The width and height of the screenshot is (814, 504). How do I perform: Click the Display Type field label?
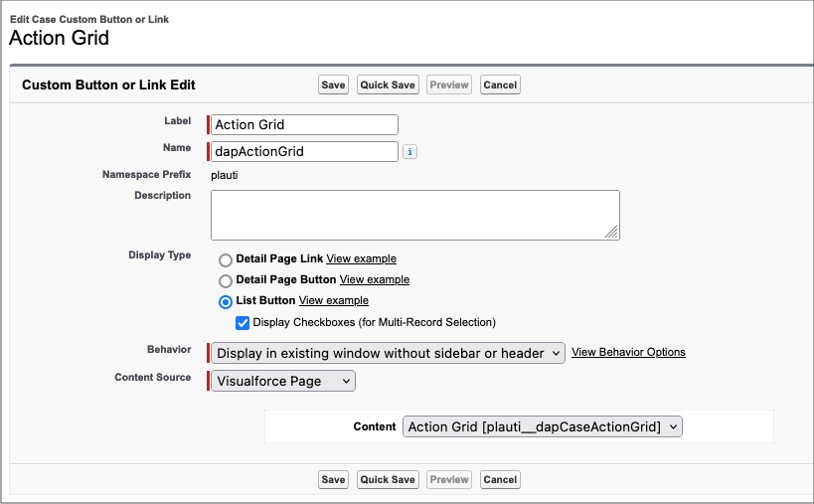159,254
